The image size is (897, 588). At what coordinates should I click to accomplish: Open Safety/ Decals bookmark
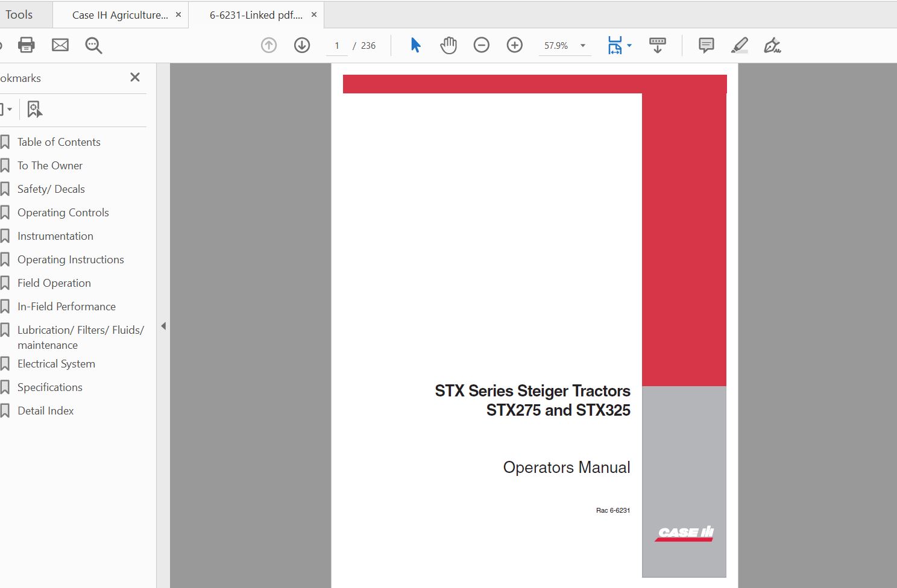pos(51,189)
